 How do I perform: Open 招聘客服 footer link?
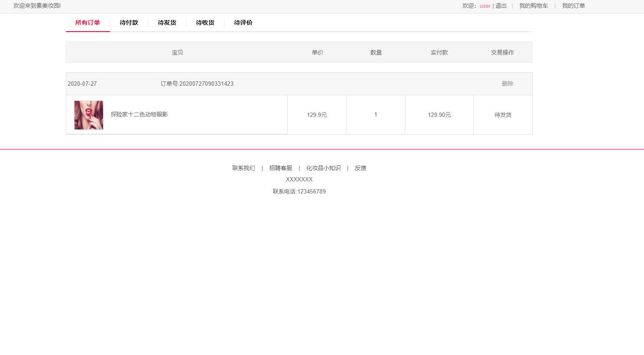coord(281,168)
